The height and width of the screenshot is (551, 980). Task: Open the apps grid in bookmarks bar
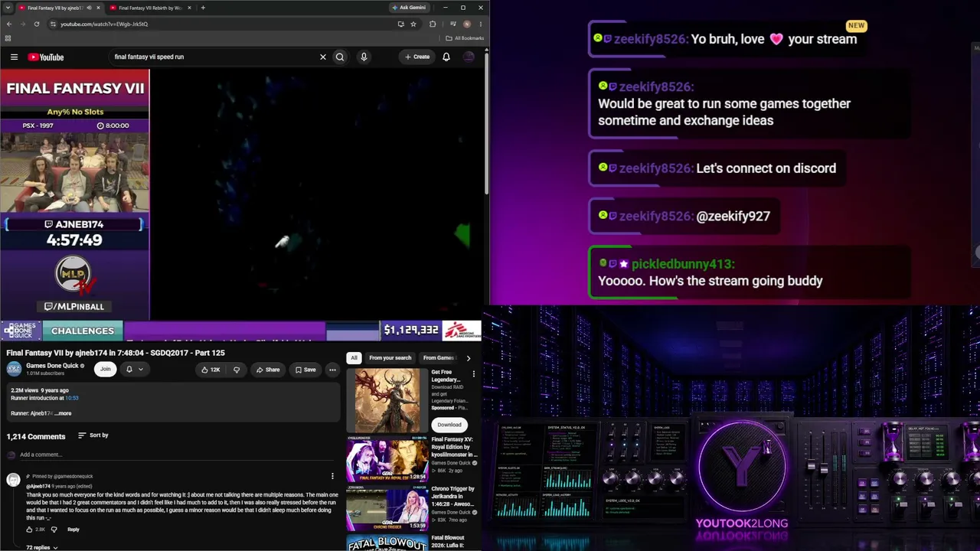(x=8, y=38)
